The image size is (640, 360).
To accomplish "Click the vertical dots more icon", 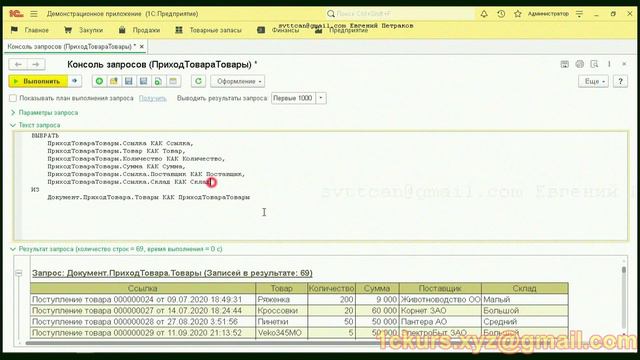I will pyautogui.click(x=609, y=64).
